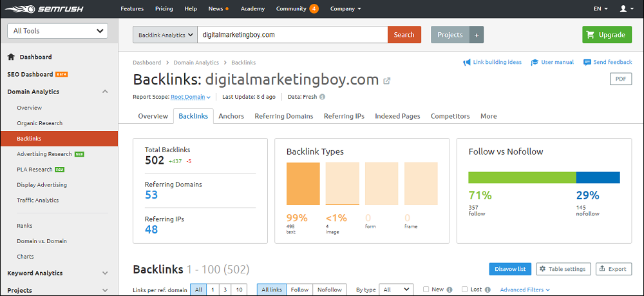
Task: Click the NEW badge on Advertising Research
Action: (x=79, y=154)
